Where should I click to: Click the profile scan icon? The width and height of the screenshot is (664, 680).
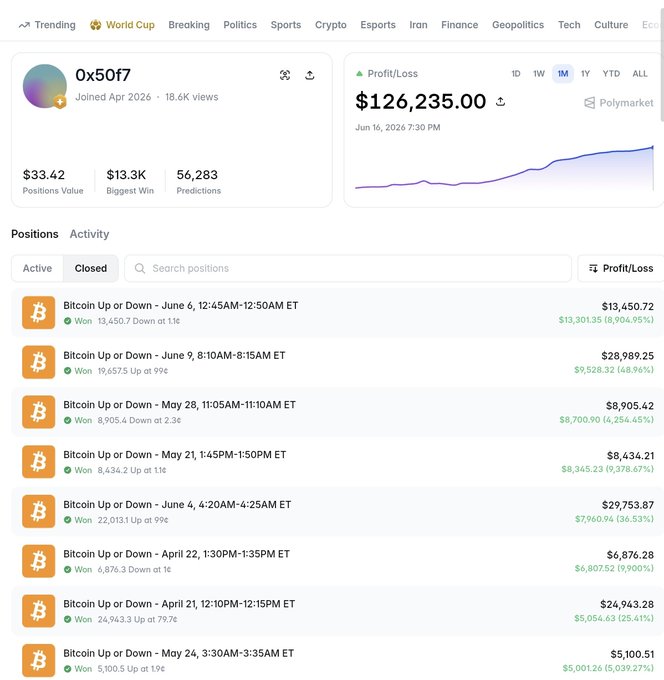[285, 75]
